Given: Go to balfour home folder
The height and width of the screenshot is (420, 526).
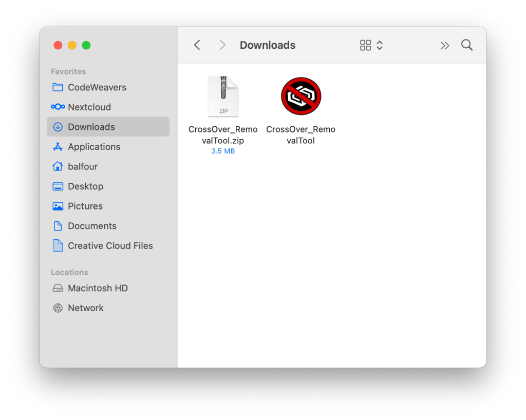Looking at the screenshot, I should (82, 166).
